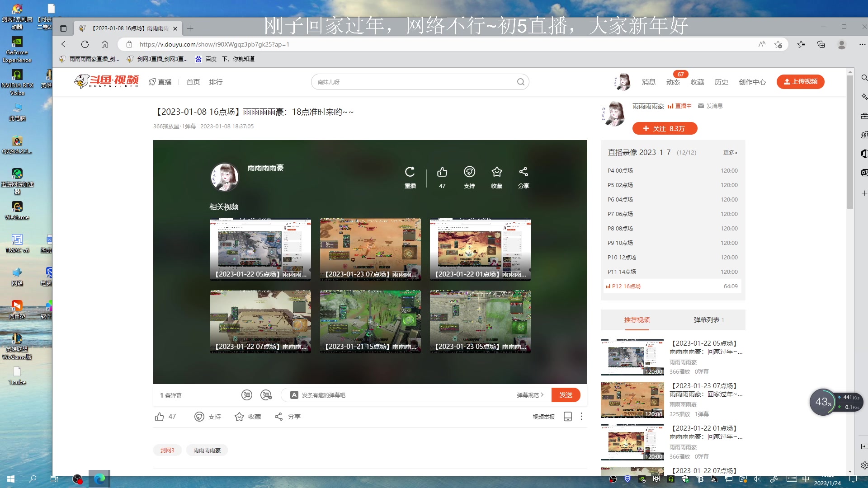
Task: Click the 支持 support icon in player overlay
Action: pyautogui.click(x=469, y=172)
